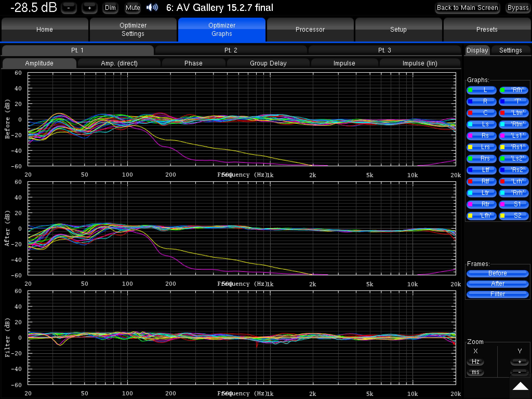Toggle the After frame
Image resolution: width=532 pixels, height=399 pixels.
tap(498, 284)
